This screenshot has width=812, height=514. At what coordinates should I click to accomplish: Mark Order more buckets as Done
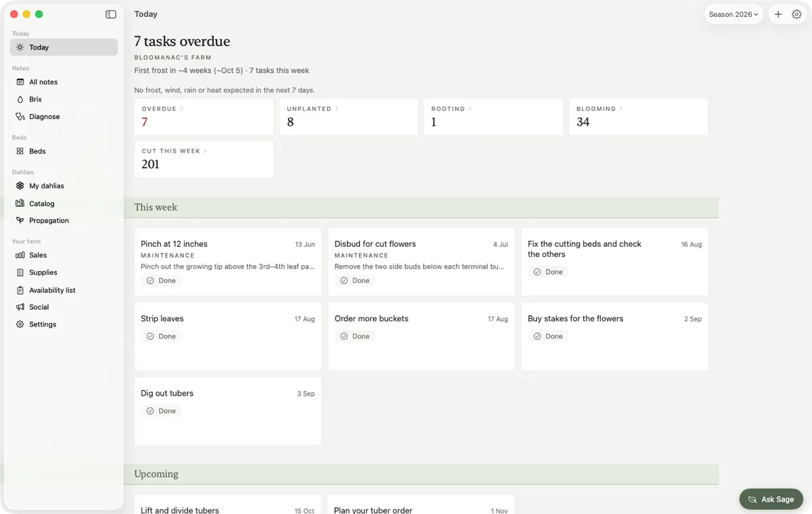355,336
